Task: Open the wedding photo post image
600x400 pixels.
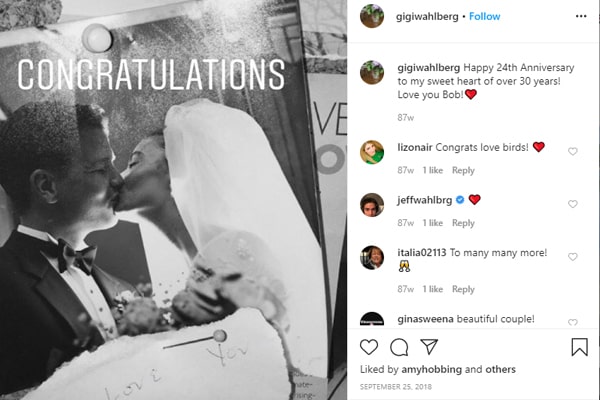Action: coord(173,200)
